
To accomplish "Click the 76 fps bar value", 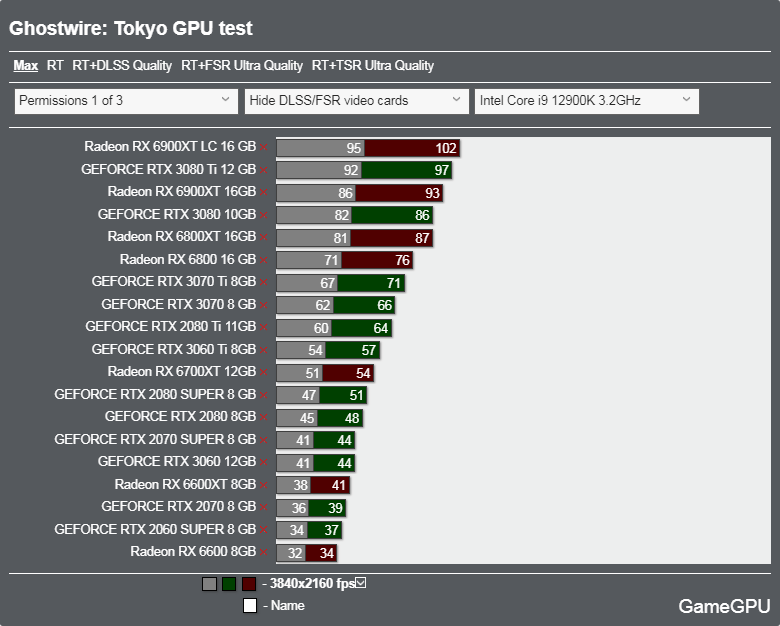I will (x=402, y=261).
